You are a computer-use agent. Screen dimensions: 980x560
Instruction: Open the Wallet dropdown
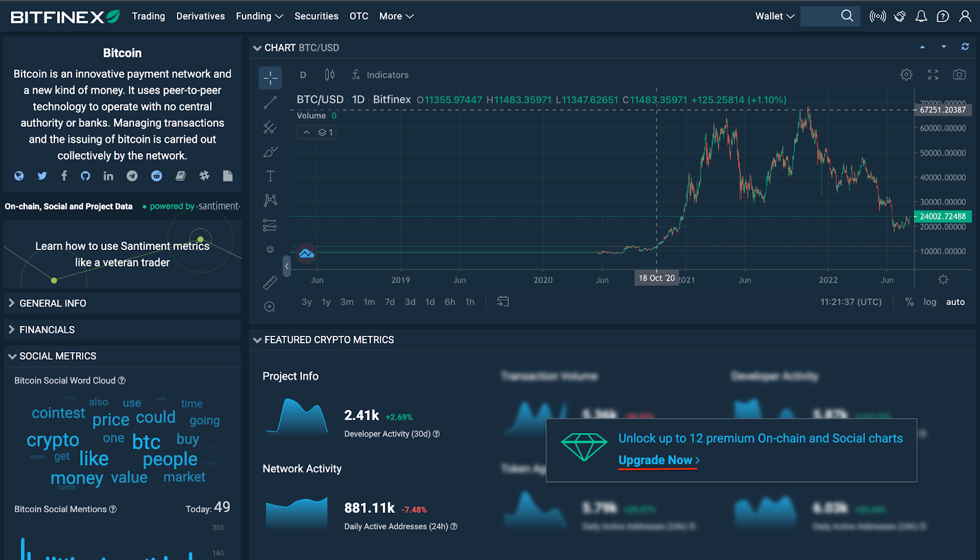point(775,16)
